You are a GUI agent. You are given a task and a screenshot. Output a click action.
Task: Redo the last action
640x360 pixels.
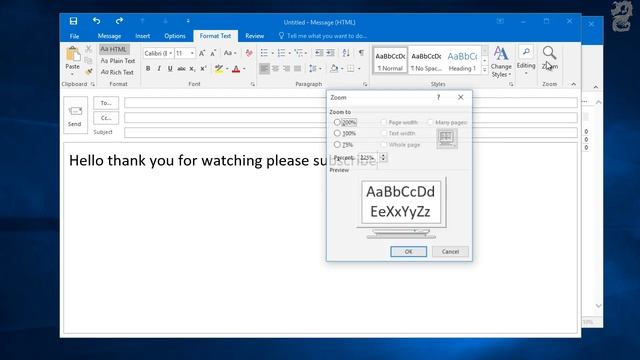click(119, 21)
